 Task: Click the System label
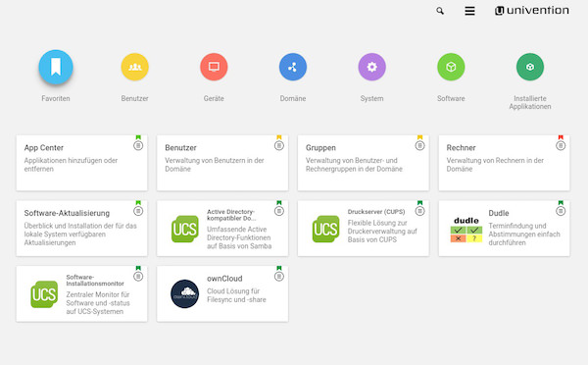372,98
